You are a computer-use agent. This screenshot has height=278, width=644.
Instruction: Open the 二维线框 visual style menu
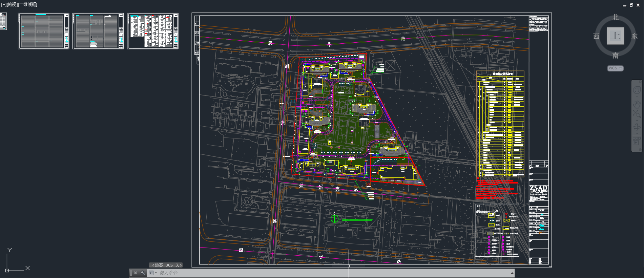tap(28, 5)
